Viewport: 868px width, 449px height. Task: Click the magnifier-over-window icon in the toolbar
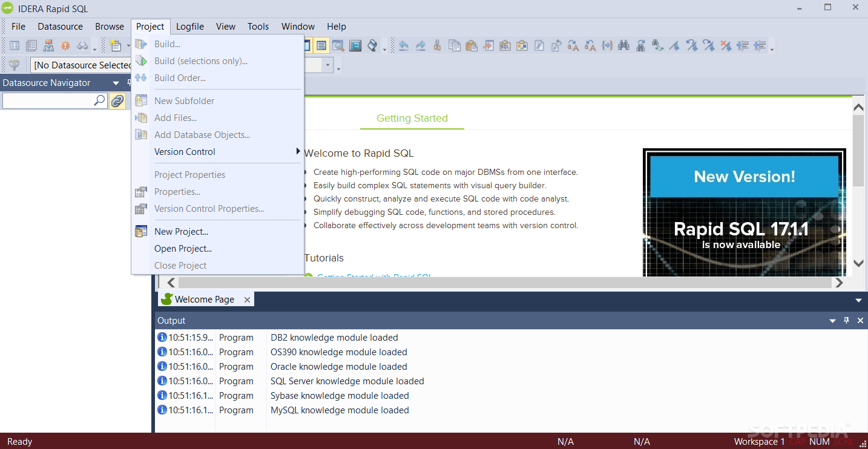click(x=338, y=45)
